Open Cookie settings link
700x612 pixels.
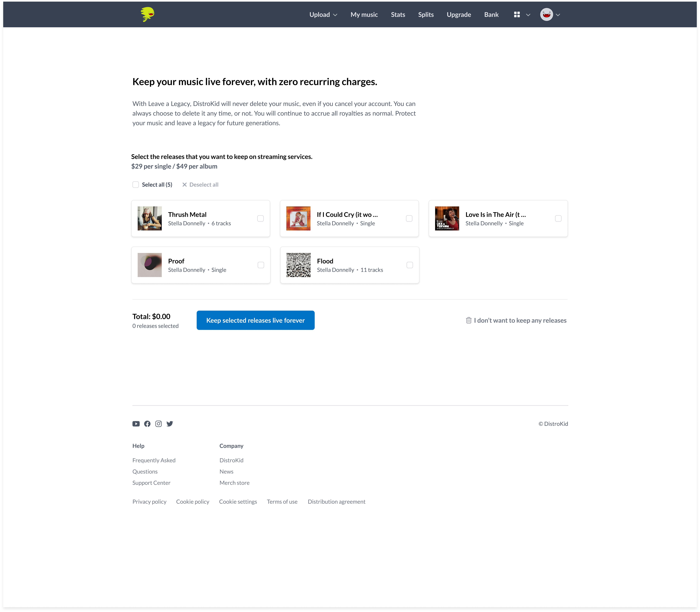[238, 502]
